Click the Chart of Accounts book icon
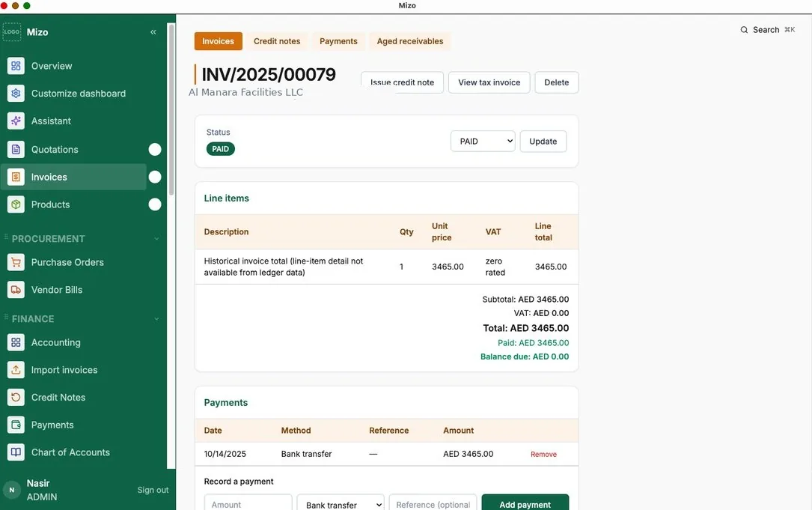This screenshot has height=510, width=812. click(x=16, y=452)
